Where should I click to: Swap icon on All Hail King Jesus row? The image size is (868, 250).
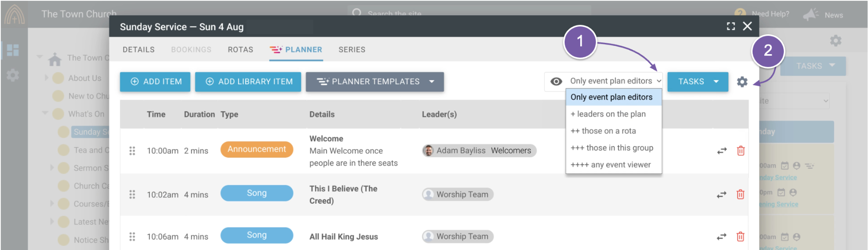tap(722, 237)
